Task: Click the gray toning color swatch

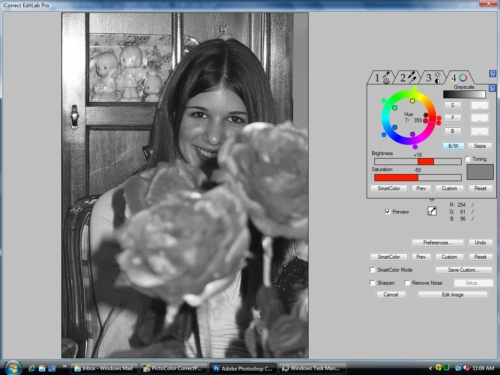Action: coord(480,172)
